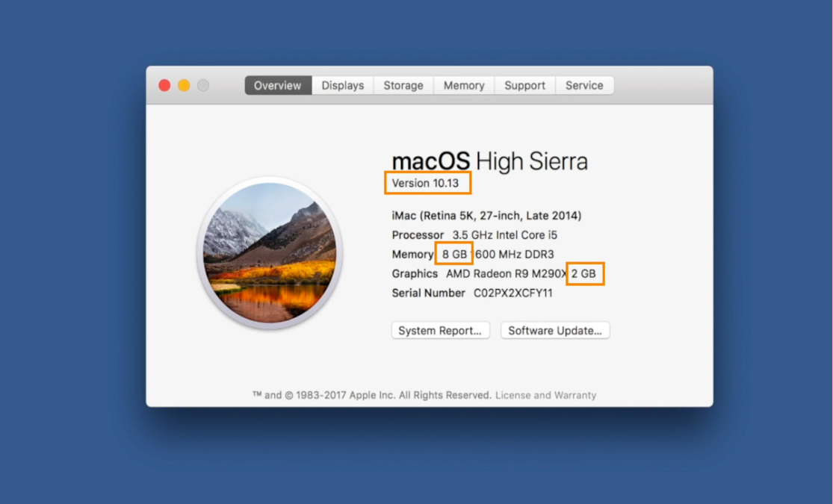833x504 pixels.
Task: Open the Service tab
Action: pos(584,86)
